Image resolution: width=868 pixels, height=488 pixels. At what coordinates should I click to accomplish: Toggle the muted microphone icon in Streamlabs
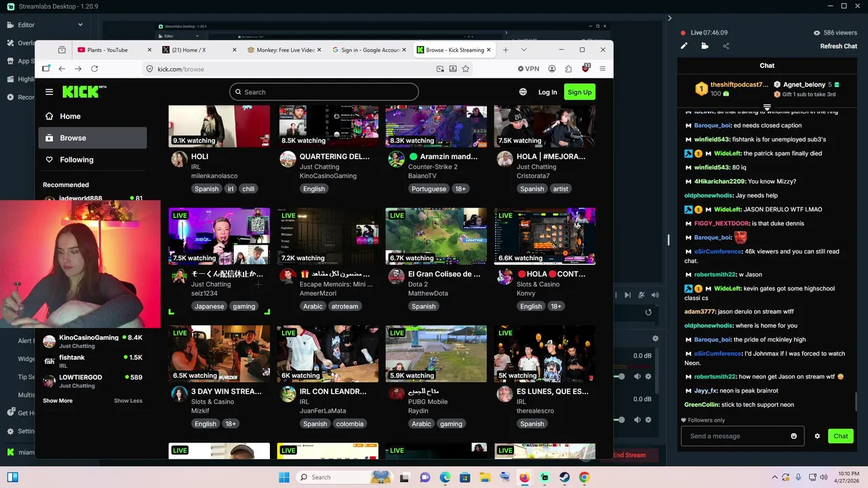642,295
